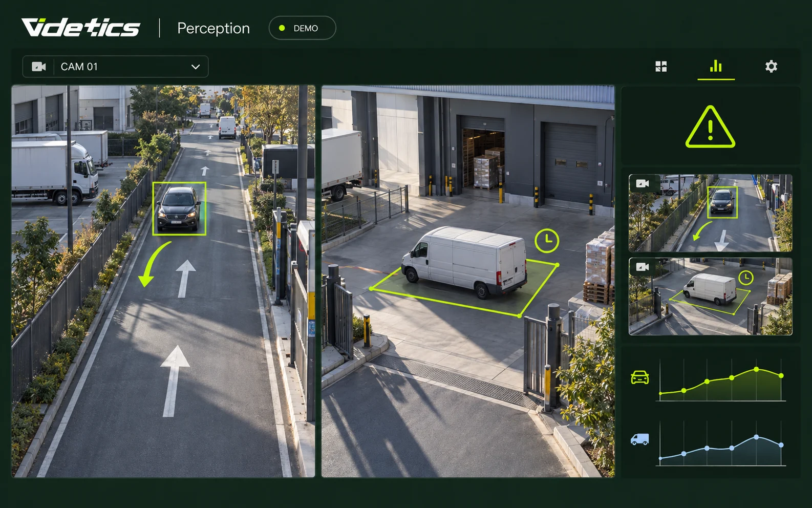Viewport: 812px width, 508px height.
Task: Select the parked van camera thumbnail
Action: (x=710, y=297)
